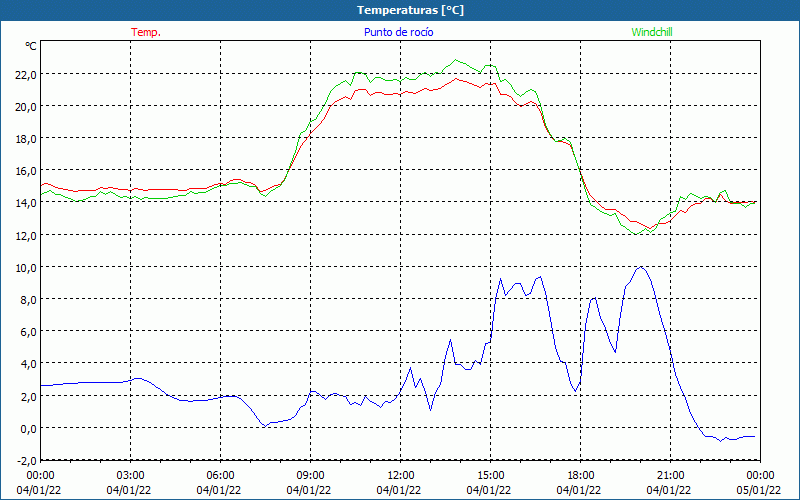
Task: Click the '6,0' y-axis value
Action: [x=29, y=332]
